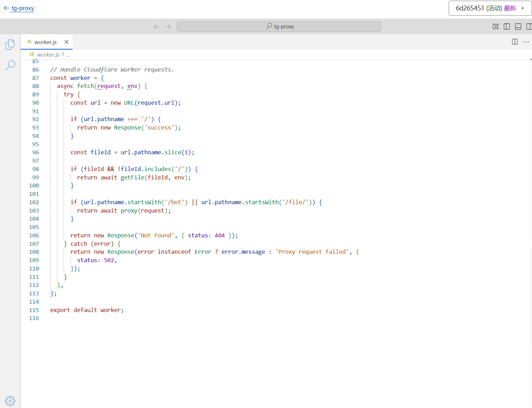The height and width of the screenshot is (408, 532).
Task: Click line number 87
Action: (x=36, y=78)
